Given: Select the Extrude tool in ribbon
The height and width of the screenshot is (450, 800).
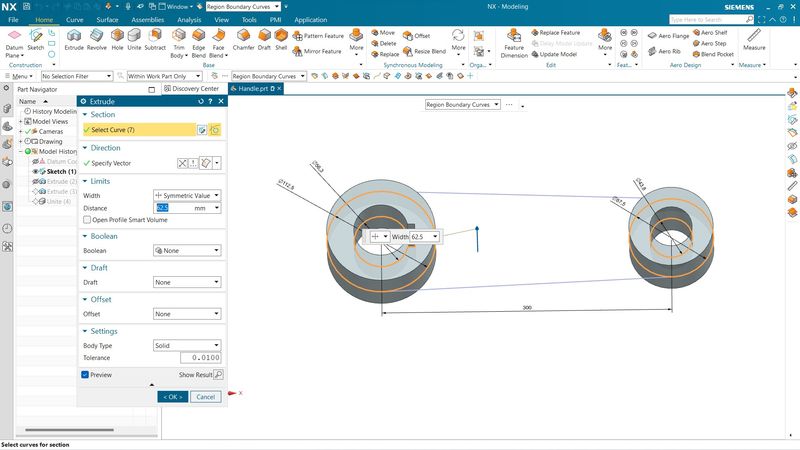Looking at the screenshot, I should tap(74, 39).
